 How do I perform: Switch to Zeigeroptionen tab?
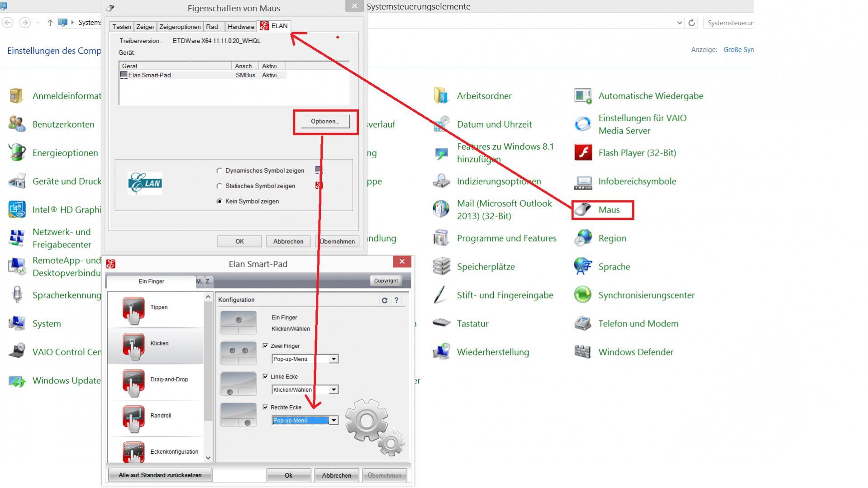(180, 27)
